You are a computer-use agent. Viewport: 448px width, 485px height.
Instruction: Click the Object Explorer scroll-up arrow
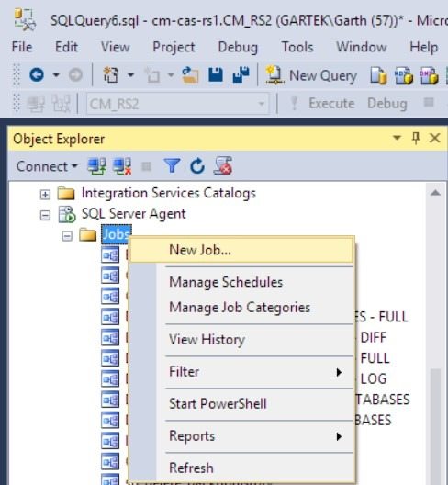tap(435, 193)
